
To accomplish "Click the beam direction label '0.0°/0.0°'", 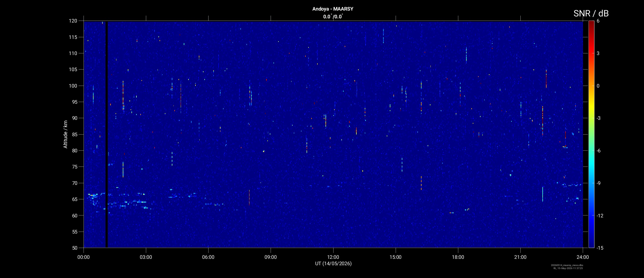I will coord(333,17).
